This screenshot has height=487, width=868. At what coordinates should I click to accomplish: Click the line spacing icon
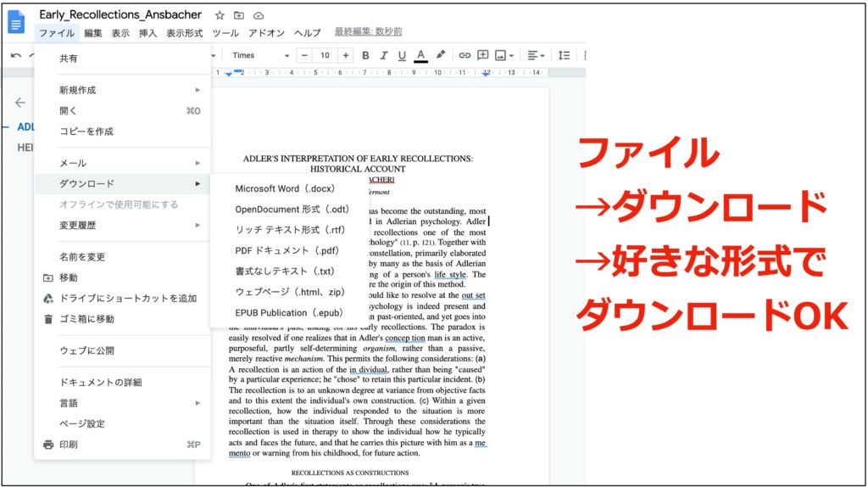564,55
